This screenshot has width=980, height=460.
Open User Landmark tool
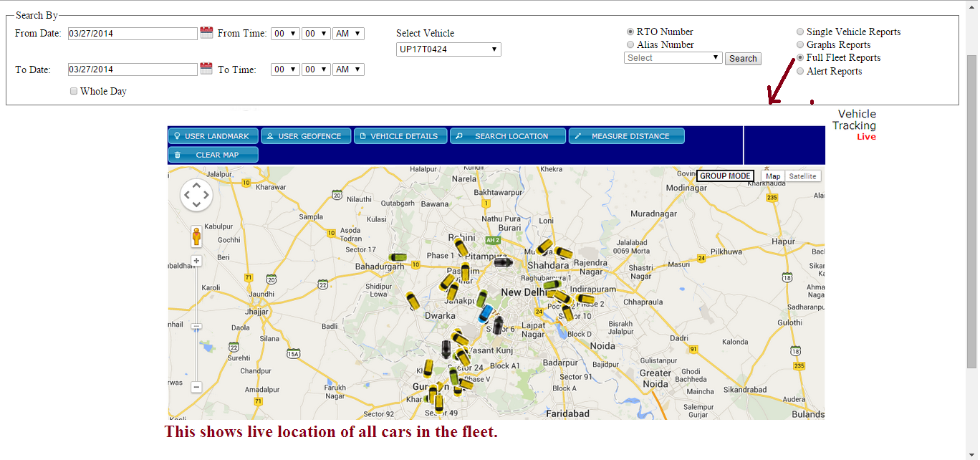pos(213,136)
